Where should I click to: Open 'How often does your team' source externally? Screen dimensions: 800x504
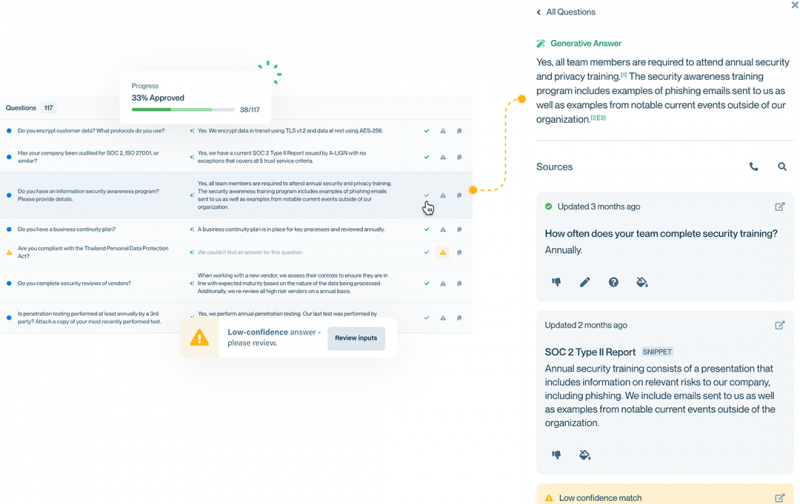780,207
